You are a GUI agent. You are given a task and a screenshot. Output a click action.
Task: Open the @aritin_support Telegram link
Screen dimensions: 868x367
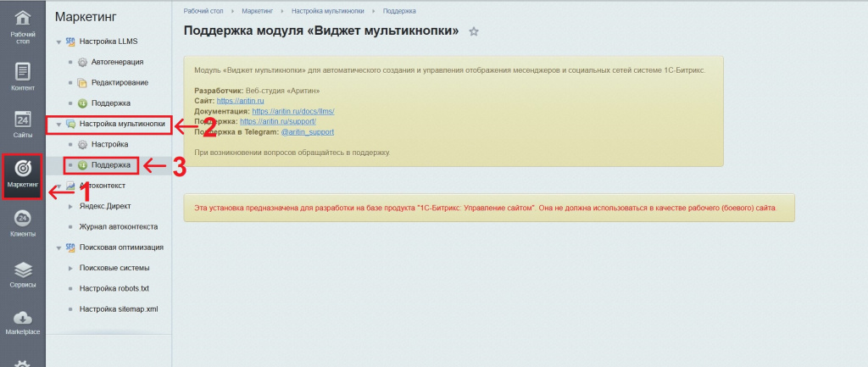click(307, 132)
